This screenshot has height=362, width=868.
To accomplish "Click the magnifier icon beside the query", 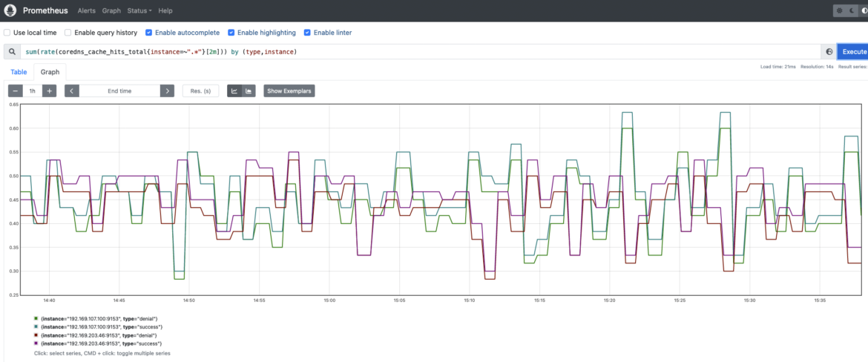I will pyautogui.click(x=12, y=51).
